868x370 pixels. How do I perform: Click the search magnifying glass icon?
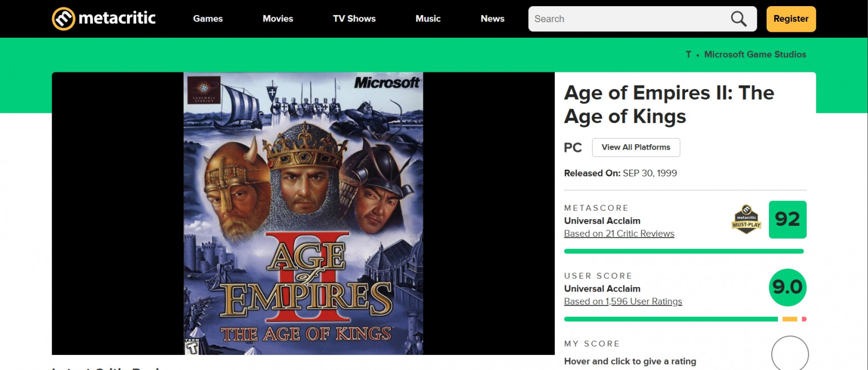(x=738, y=18)
